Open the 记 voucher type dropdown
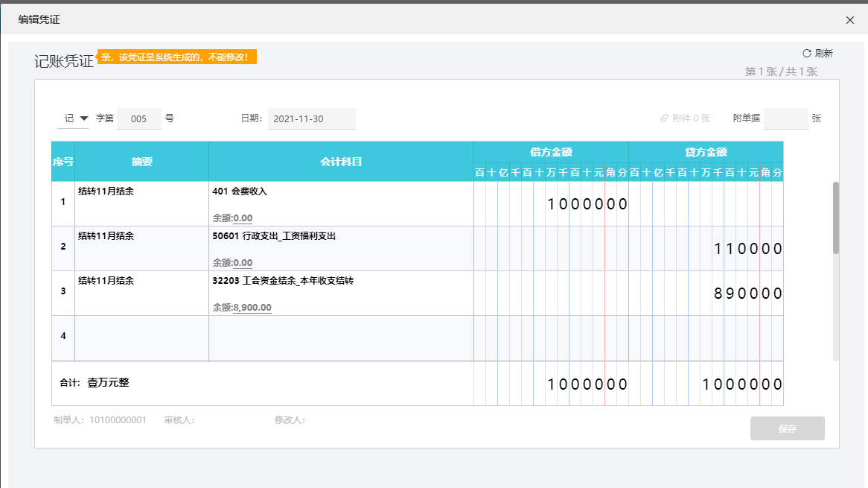The height and width of the screenshot is (488, 868). [x=75, y=118]
